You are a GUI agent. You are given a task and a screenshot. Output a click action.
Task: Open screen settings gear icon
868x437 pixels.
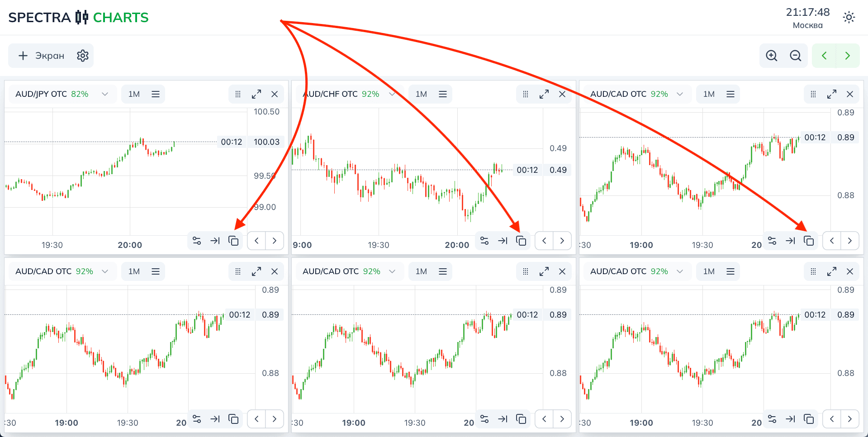coord(83,56)
